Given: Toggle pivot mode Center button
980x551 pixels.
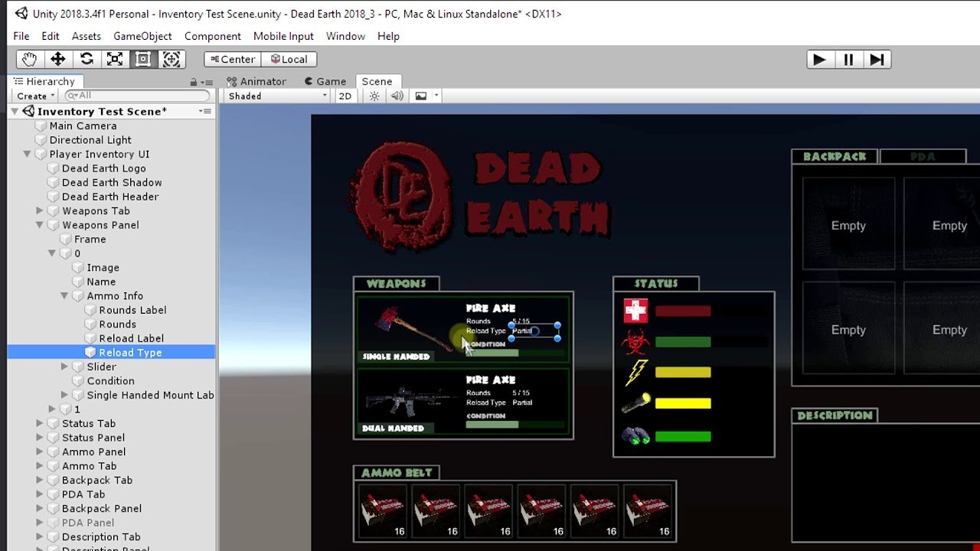Looking at the screenshot, I should tap(232, 59).
